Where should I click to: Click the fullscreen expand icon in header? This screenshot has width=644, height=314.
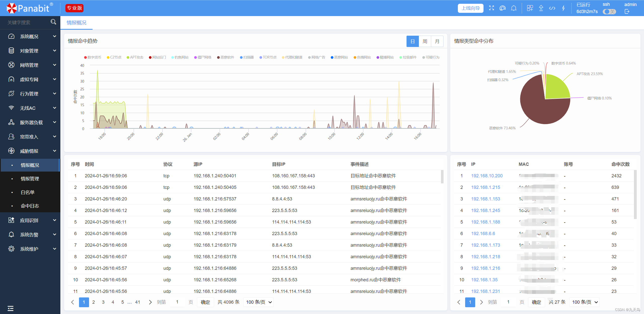[491, 8]
